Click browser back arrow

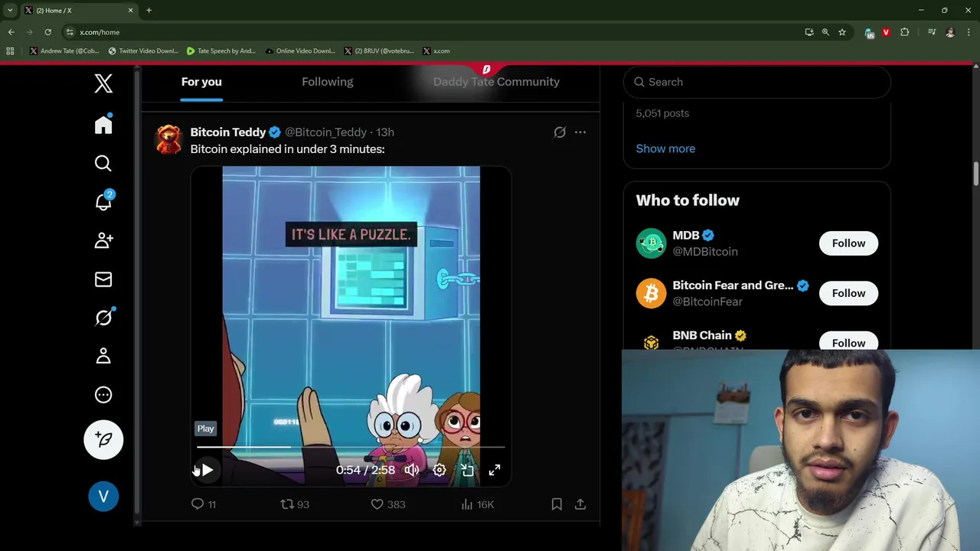[x=11, y=32]
